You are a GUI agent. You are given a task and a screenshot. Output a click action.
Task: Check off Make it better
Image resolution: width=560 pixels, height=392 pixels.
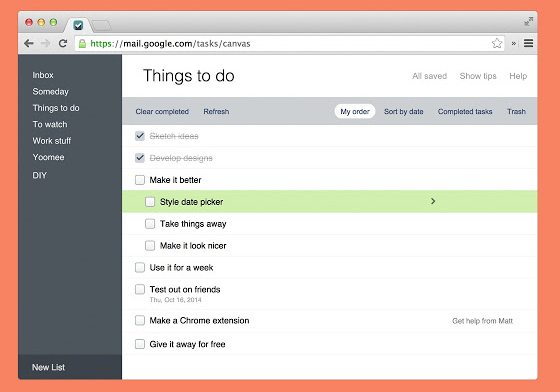pos(140,180)
